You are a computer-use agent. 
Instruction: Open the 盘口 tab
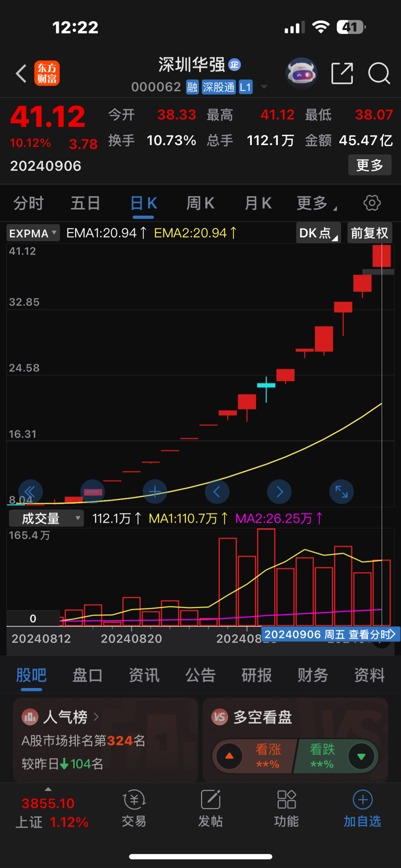pyautogui.click(x=88, y=675)
